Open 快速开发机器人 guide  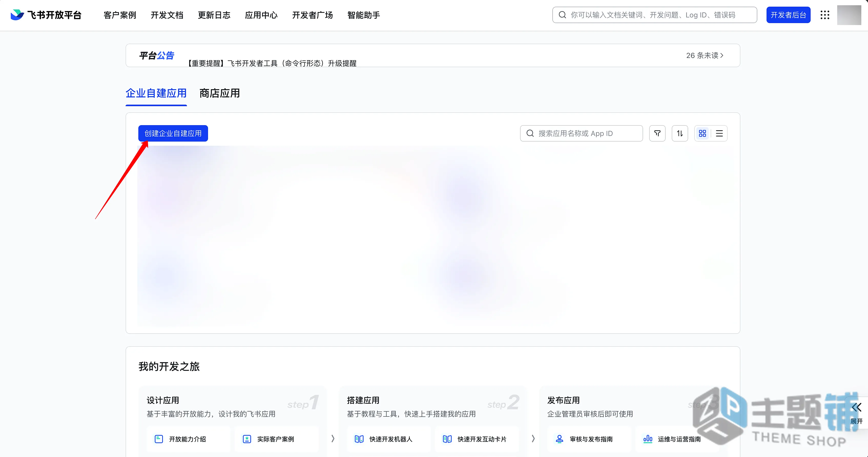tap(388, 439)
